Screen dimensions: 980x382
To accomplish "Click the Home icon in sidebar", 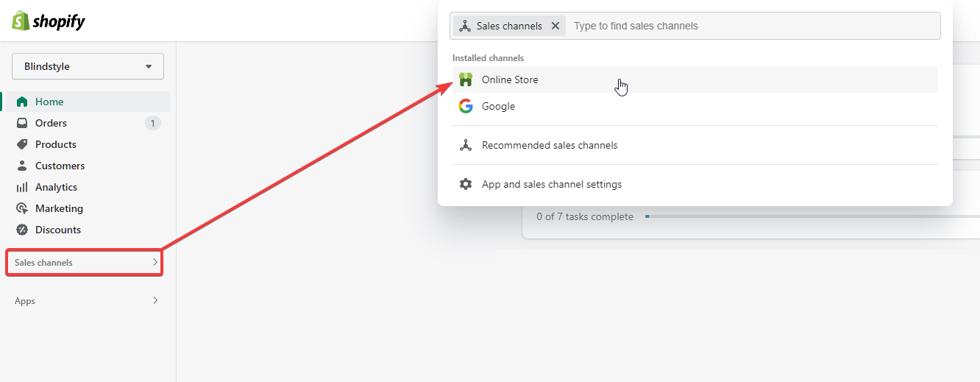I will 22,102.
